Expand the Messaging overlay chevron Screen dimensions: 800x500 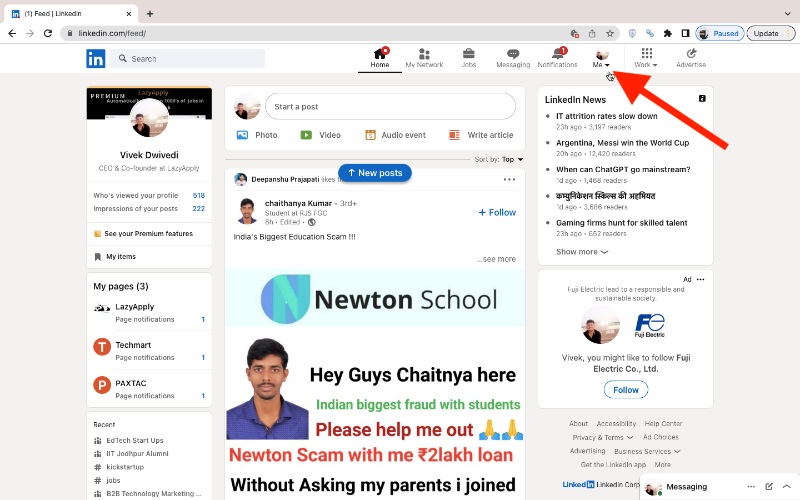click(786, 487)
